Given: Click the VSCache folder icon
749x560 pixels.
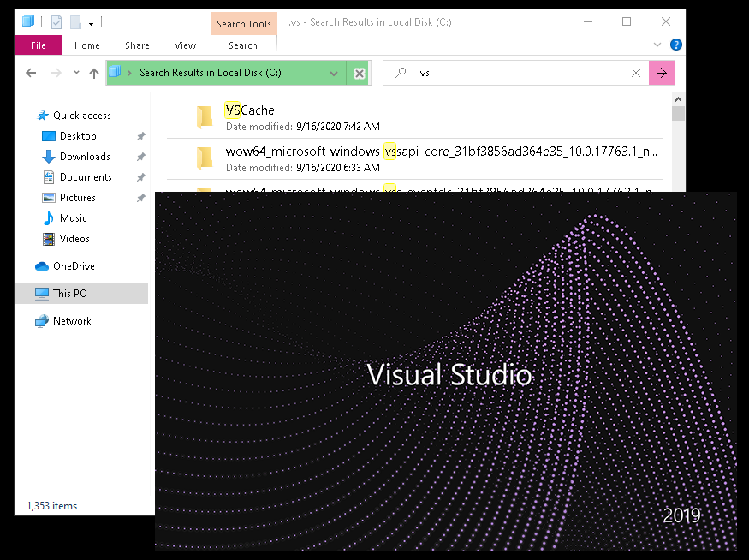Looking at the screenshot, I should coord(205,117).
